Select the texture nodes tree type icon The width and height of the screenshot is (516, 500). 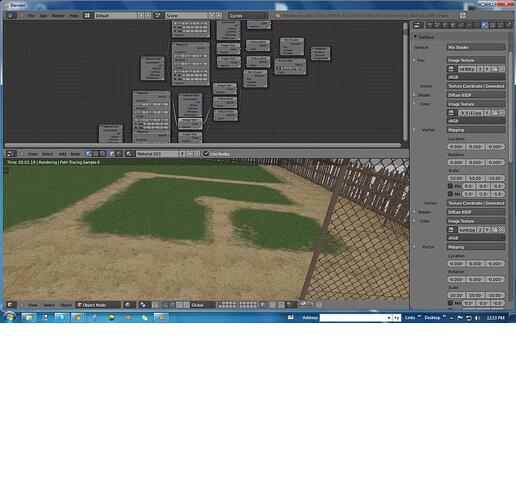(103, 154)
